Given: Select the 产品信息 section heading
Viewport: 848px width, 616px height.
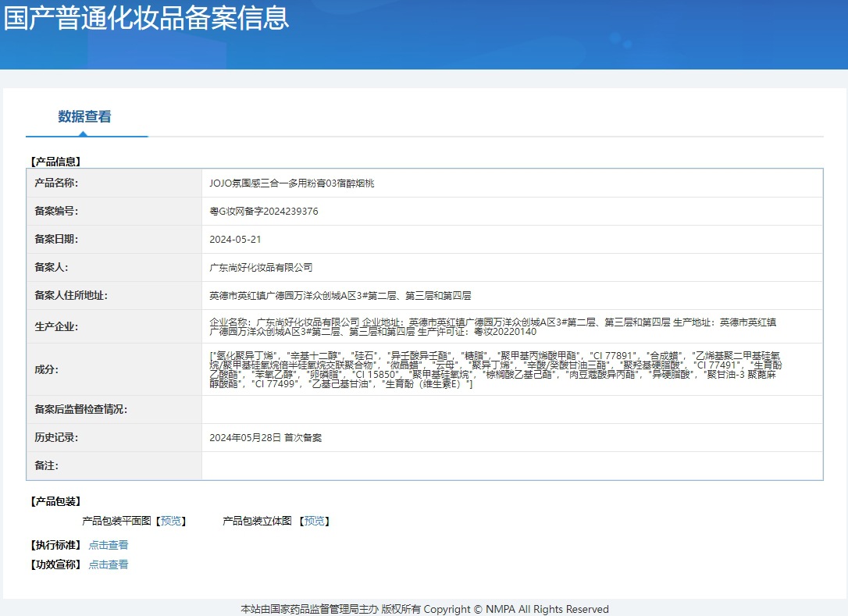Looking at the screenshot, I should click(55, 161).
